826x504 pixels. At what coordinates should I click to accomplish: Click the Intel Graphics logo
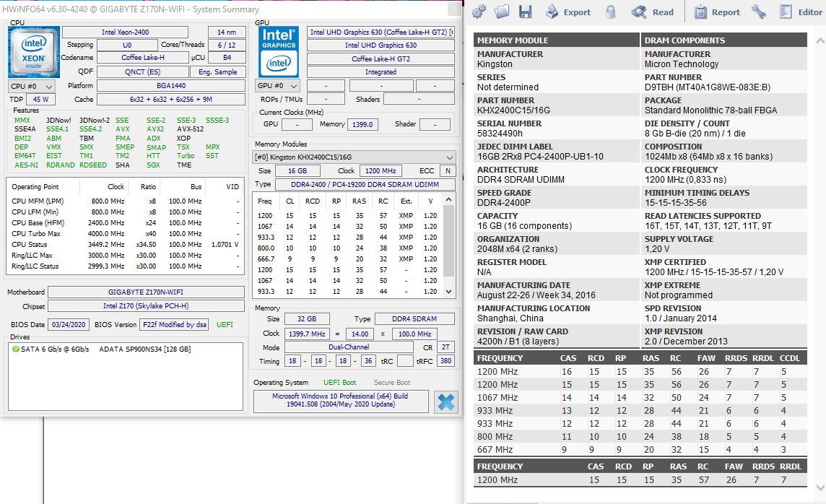[x=279, y=52]
